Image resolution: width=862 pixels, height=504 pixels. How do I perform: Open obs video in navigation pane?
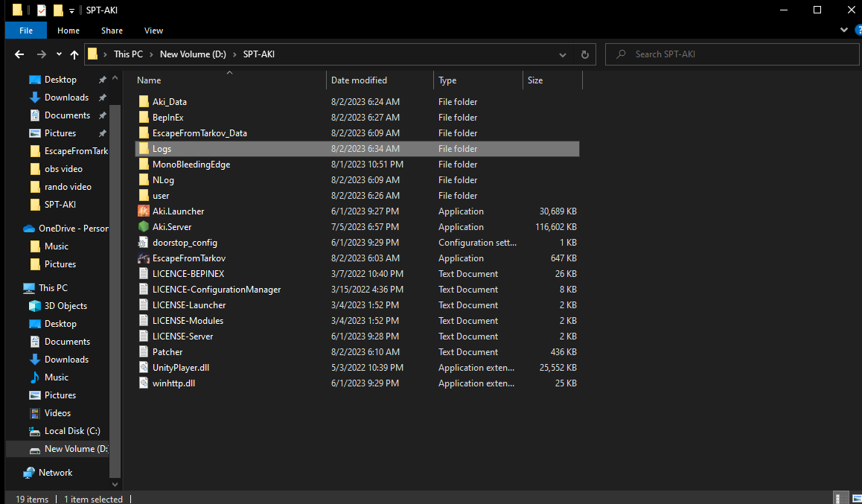point(63,169)
